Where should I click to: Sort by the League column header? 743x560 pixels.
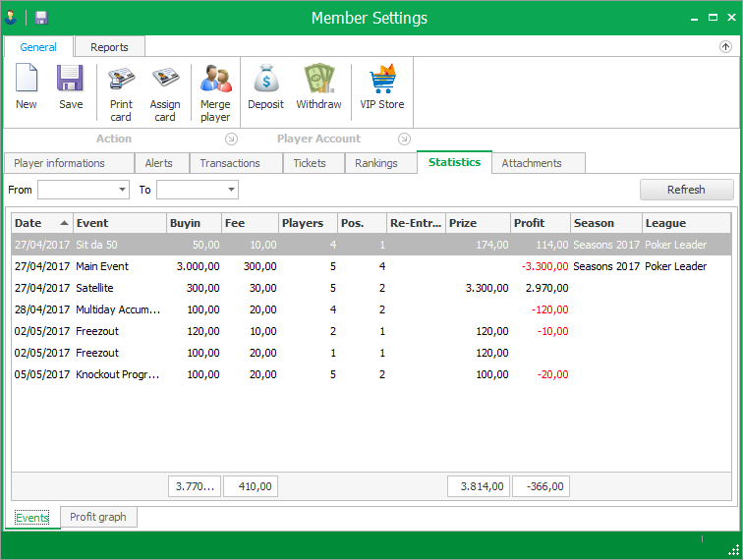(x=687, y=223)
